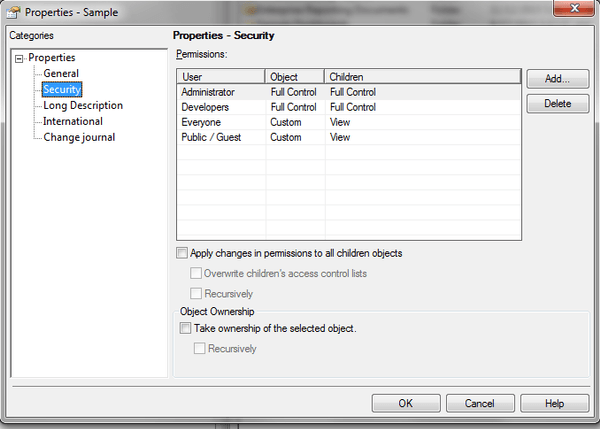Enable Apply changes in permissions to children
Image resolution: width=600 pixels, height=429 pixels.
[x=182, y=253]
